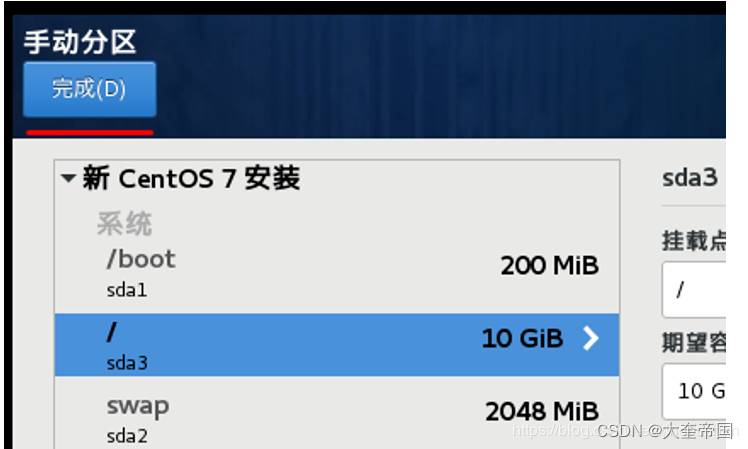Click the sda3 heading in details panel

coord(690,178)
